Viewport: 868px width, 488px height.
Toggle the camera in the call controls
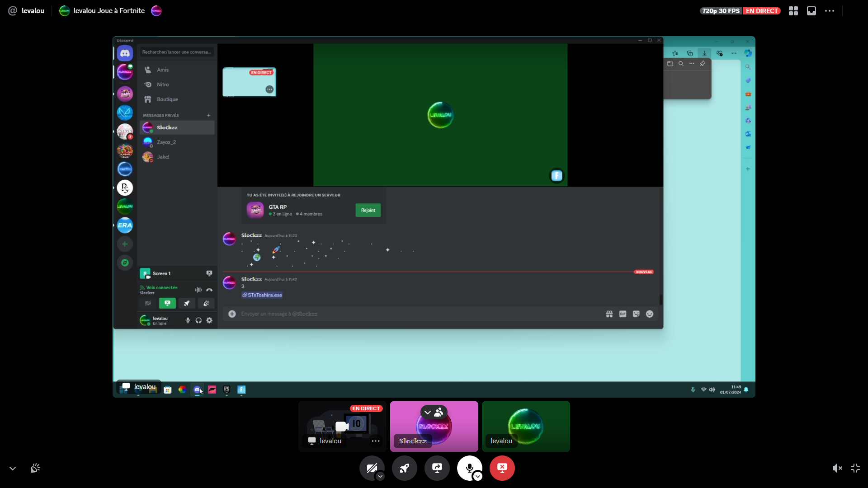[x=372, y=468]
